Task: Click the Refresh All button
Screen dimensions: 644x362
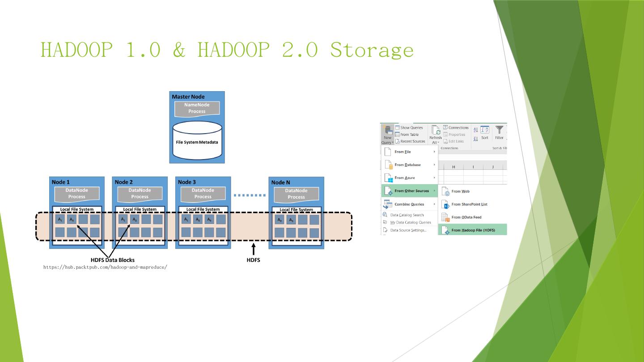Action: coord(435,134)
